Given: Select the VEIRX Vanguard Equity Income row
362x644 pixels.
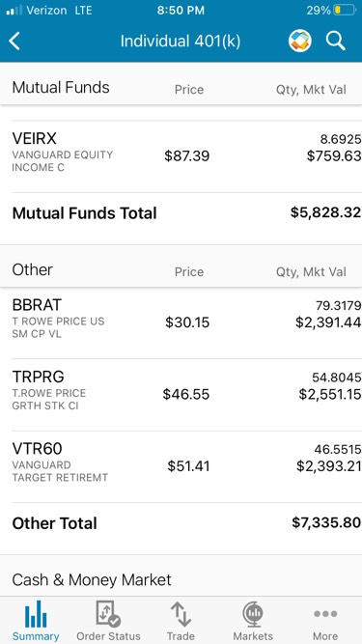Looking at the screenshot, I should pyautogui.click(x=181, y=156).
